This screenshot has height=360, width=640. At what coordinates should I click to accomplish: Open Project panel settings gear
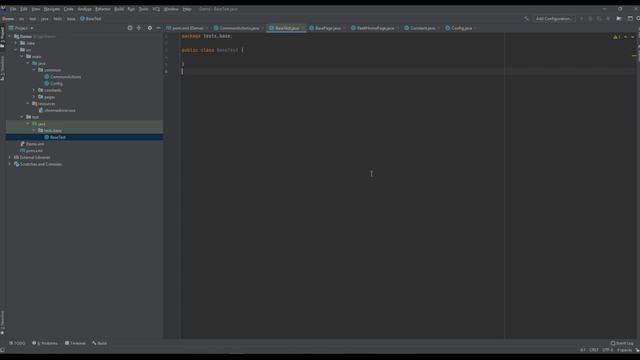click(x=150, y=28)
